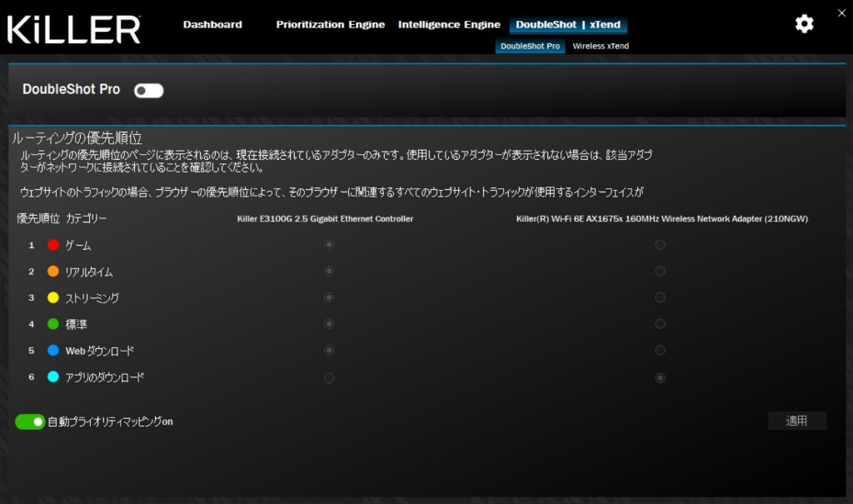The image size is (853, 504).
Task: Select Wi-Fi radio for アプリのダウンロード row
Action: click(x=660, y=377)
